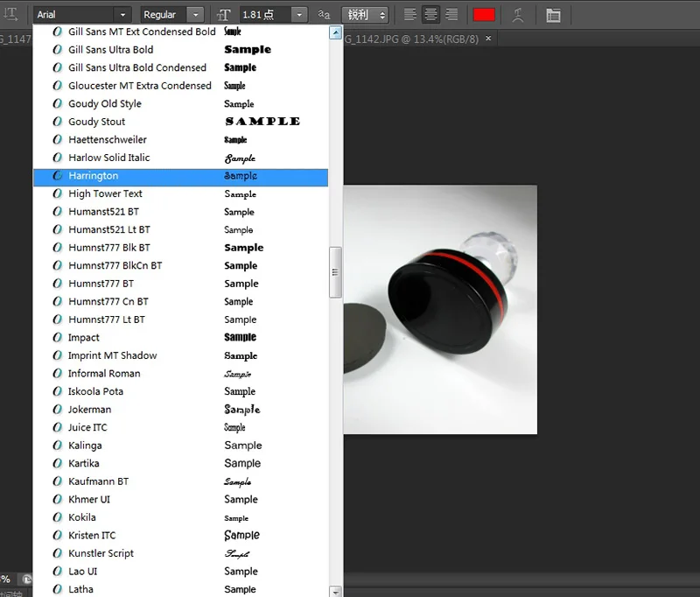Image resolution: width=700 pixels, height=597 pixels.
Task: Click font list scroll up arrow
Action: [x=336, y=32]
